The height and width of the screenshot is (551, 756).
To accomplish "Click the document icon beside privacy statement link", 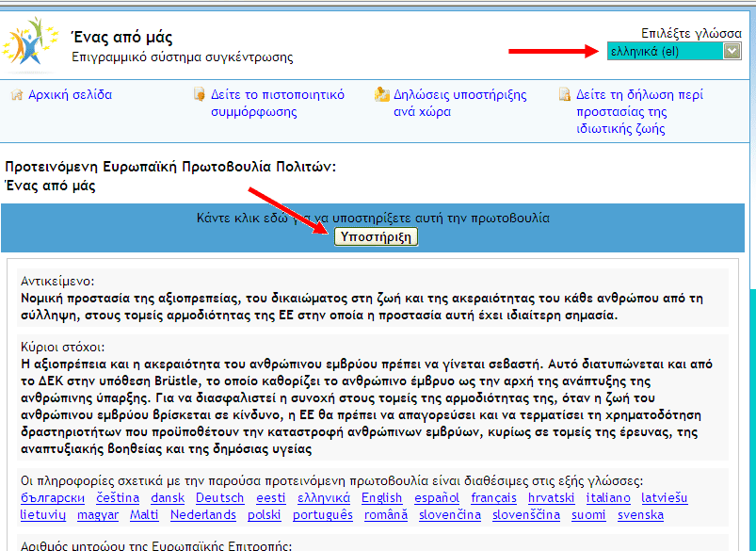I will [x=564, y=95].
